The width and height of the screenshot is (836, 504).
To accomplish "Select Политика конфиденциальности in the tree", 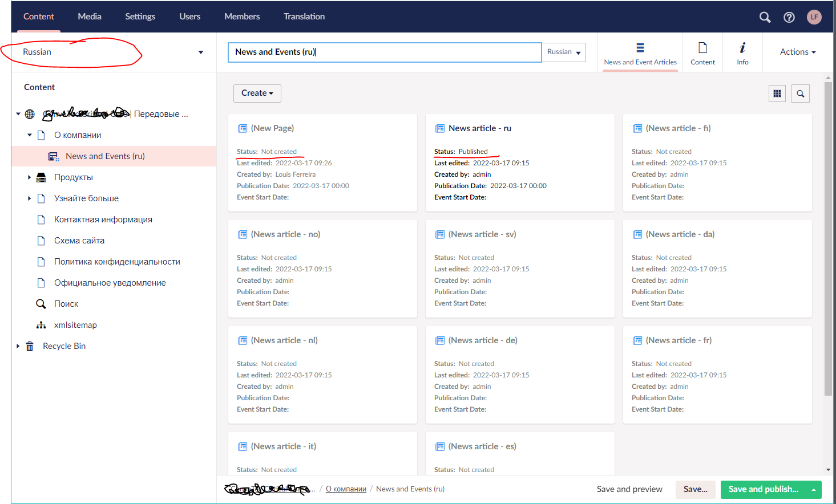I will pos(117,262).
